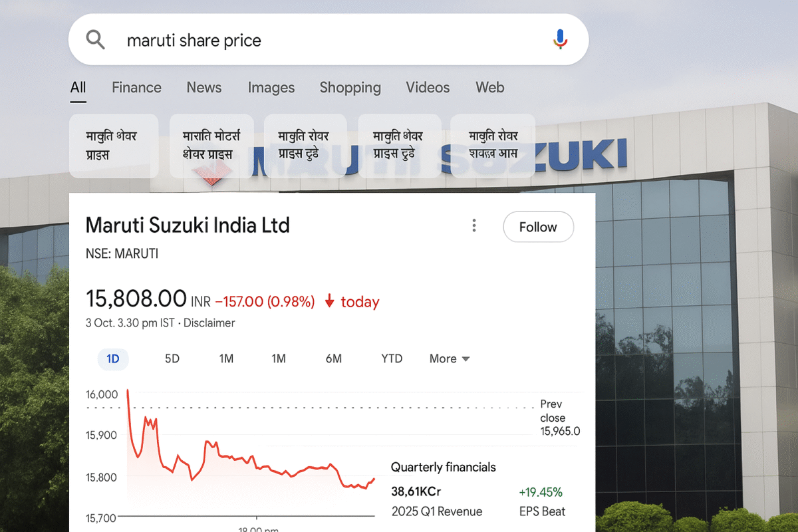This screenshot has width=798, height=532.
Task: Start voice search with the microphone icon
Action: point(559,39)
